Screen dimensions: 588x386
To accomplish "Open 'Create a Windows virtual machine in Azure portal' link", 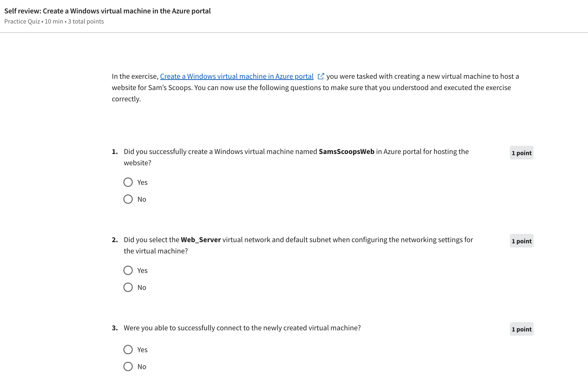I will click(x=236, y=76).
